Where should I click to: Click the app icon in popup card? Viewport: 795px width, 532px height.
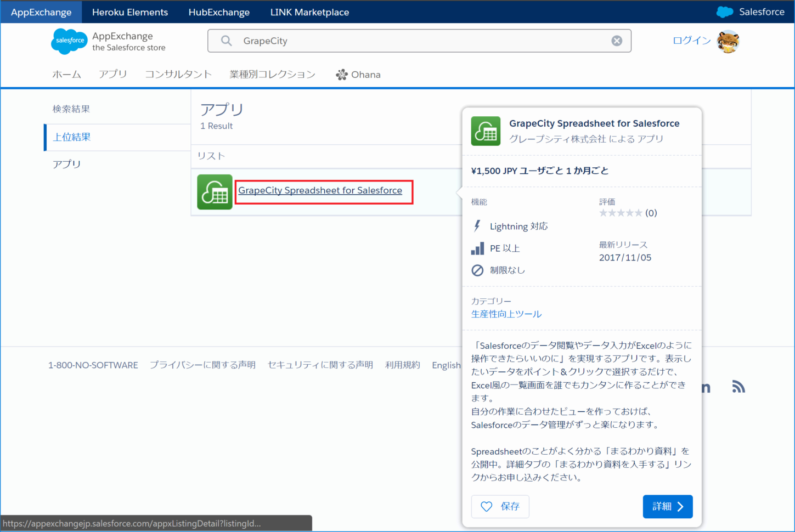tap(486, 131)
